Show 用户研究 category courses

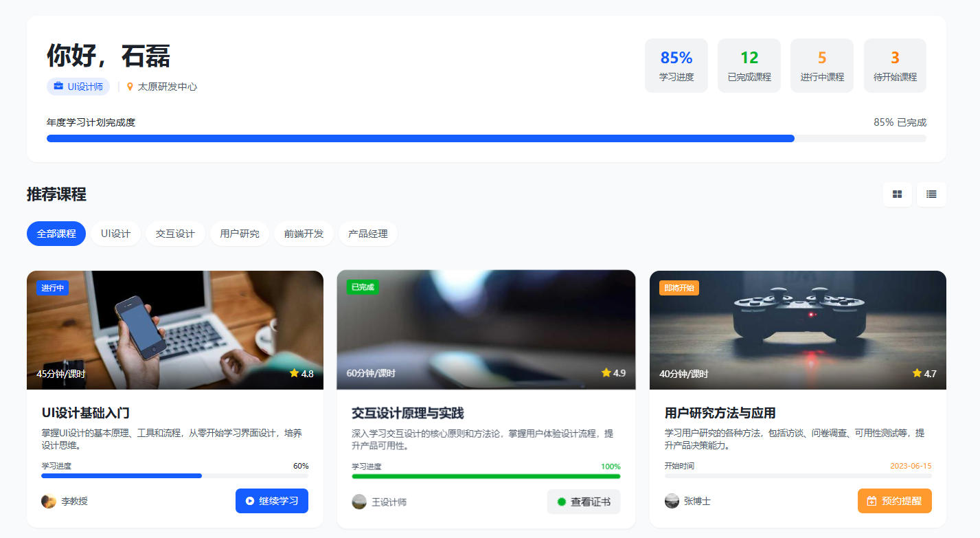(240, 234)
